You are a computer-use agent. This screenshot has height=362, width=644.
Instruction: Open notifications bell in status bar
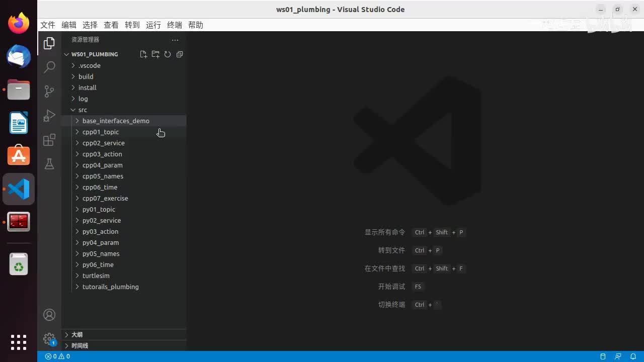coord(632,356)
